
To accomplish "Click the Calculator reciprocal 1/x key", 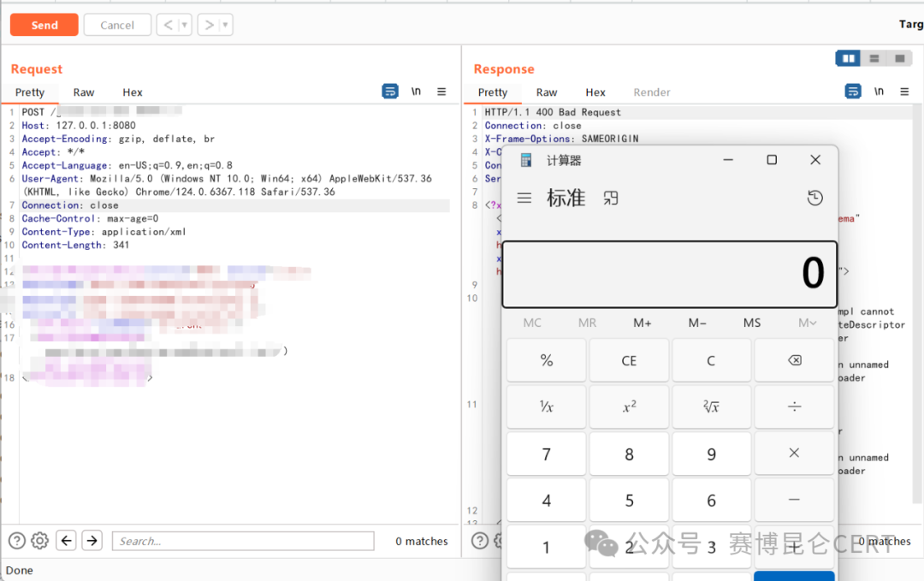I will pos(546,406).
